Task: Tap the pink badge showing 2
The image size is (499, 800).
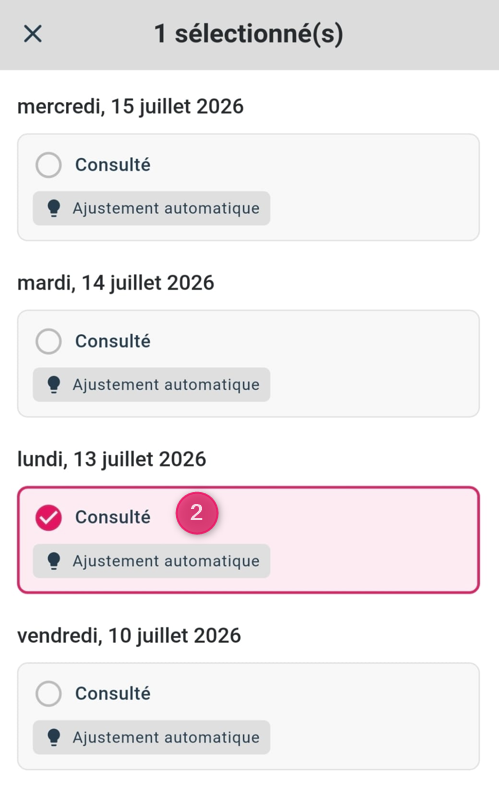Action: point(197,513)
